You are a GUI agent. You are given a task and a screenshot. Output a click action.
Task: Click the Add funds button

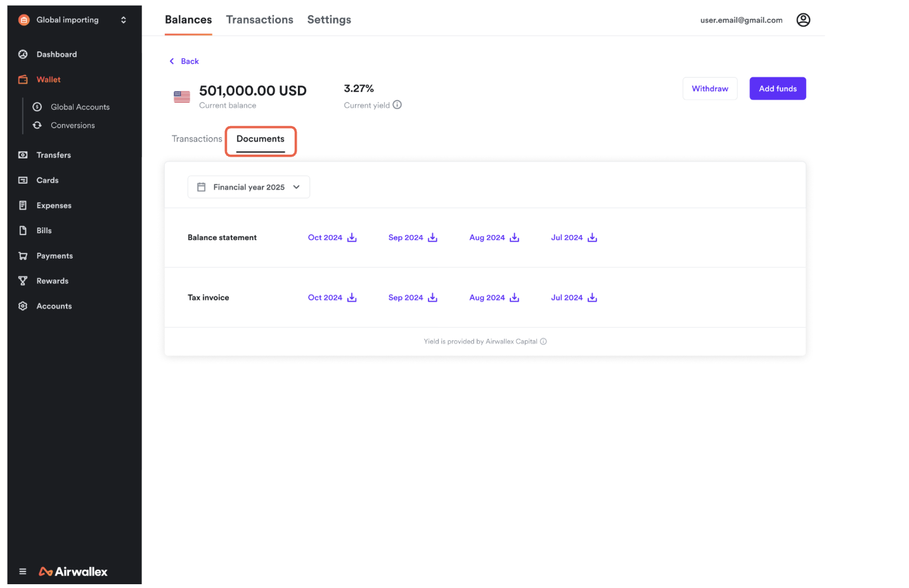777,89
